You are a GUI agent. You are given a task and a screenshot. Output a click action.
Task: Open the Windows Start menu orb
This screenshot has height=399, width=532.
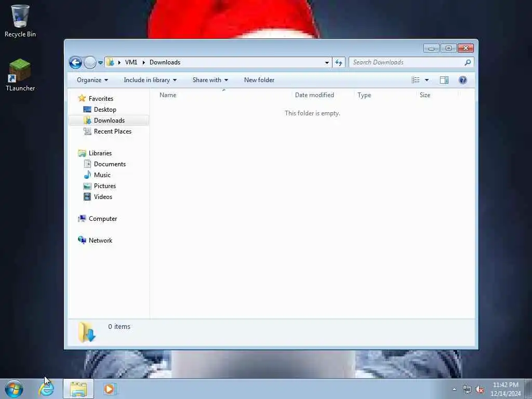(14, 389)
